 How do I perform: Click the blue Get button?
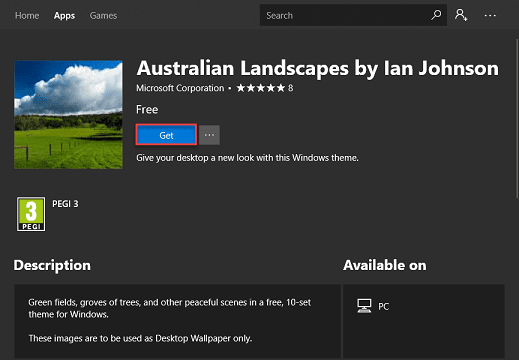[166, 135]
